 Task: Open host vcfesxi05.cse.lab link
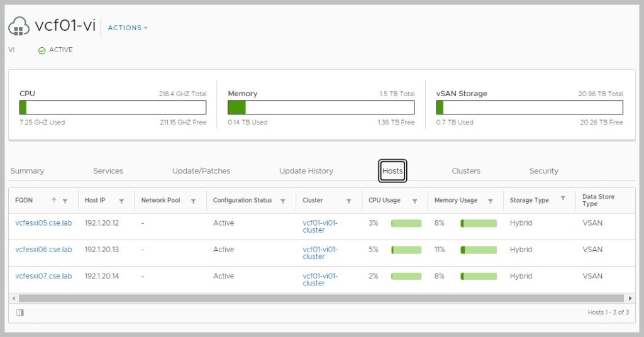pos(43,223)
